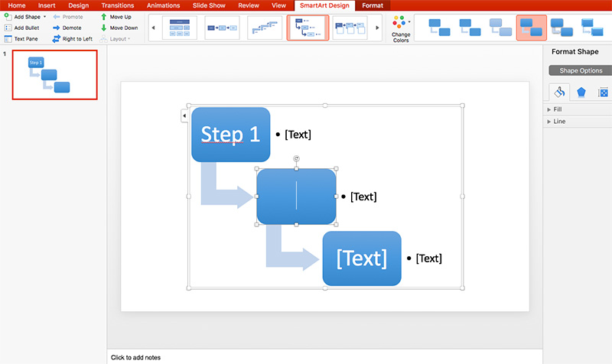The height and width of the screenshot is (364, 612).
Task: Select the Step 1 shape
Action: click(x=231, y=135)
